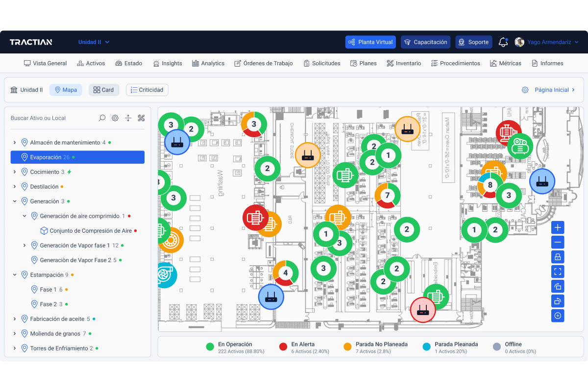Open the Unidad II unit selector dropdown

94,42
